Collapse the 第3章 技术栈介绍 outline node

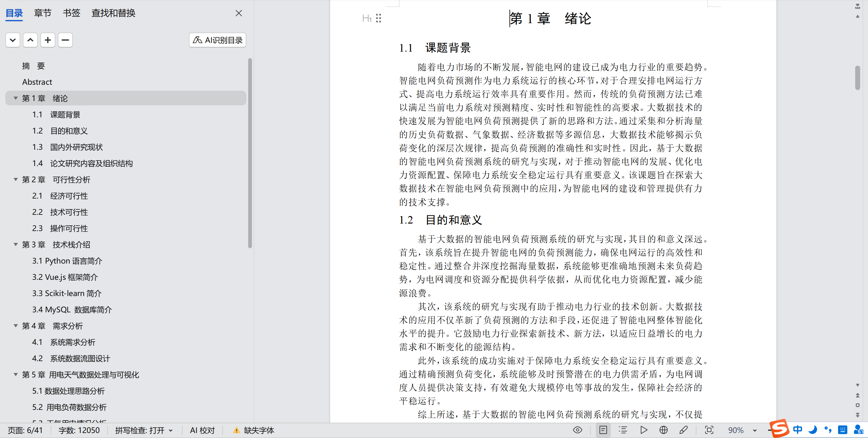16,244
